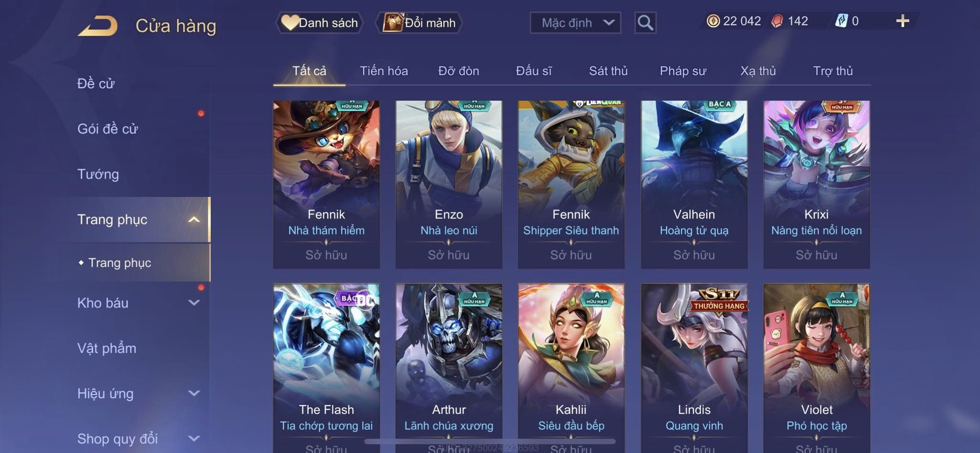The width and height of the screenshot is (980, 453).
Task: Open the Mặc định sort dropdown
Action: [575, 23]
